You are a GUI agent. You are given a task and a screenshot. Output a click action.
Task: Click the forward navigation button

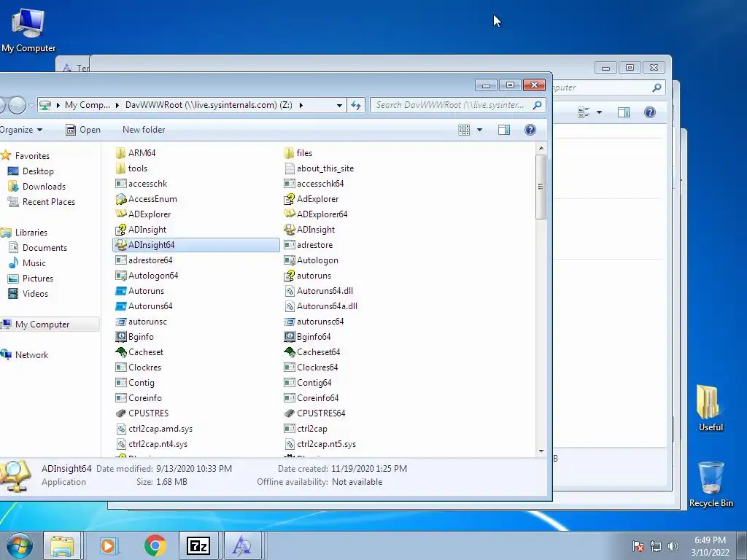(18, 105)
